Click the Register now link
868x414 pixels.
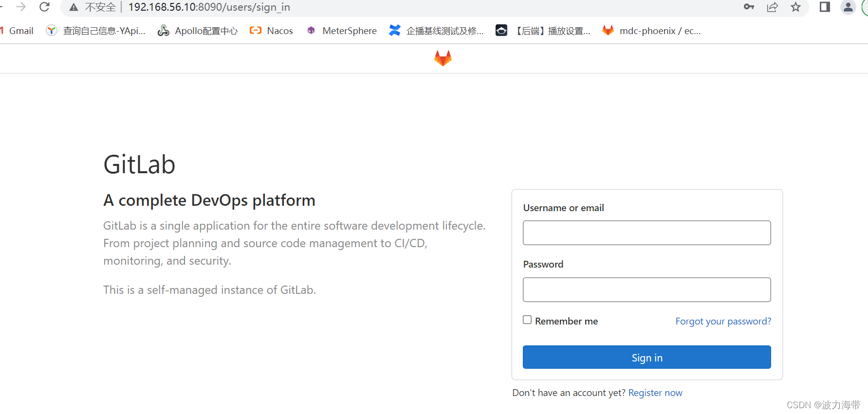pyautogui.click(x=655, y=393)
